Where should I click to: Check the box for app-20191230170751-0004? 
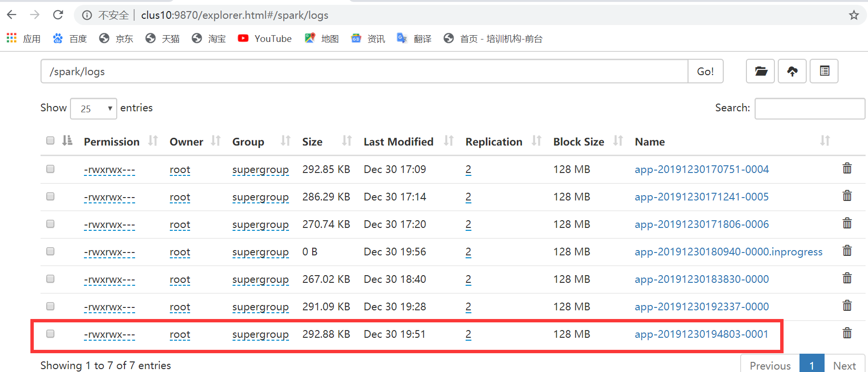coord(50,169)
